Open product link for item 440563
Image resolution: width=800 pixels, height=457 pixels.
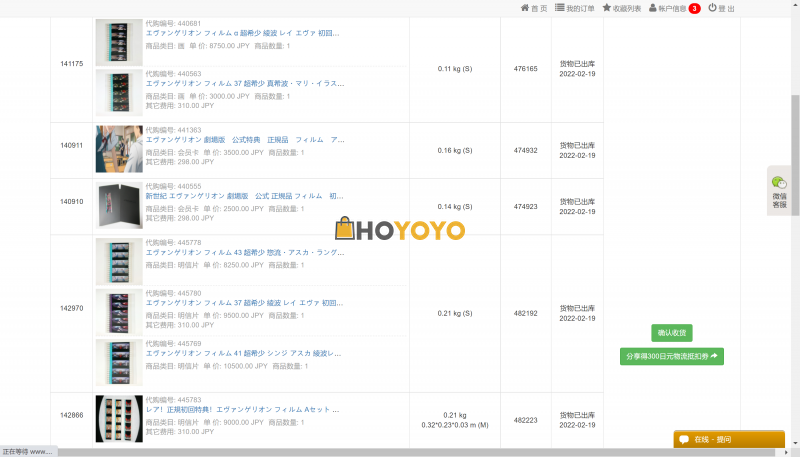pyautogui.click(x=245, y=83)
